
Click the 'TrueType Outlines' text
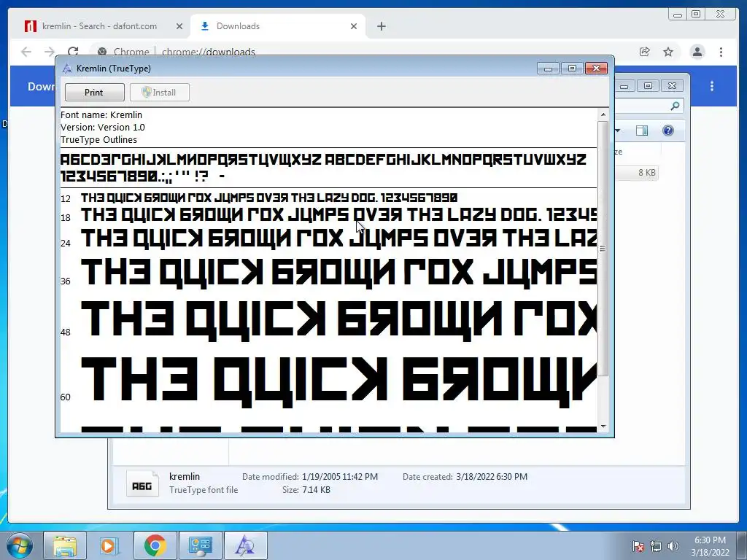click(98, 139)
